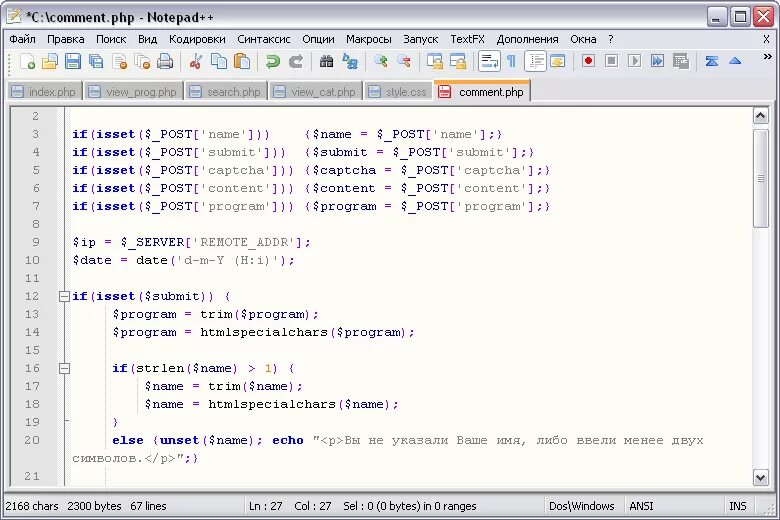Cut selection with the scissors icon

pos(196,61)
